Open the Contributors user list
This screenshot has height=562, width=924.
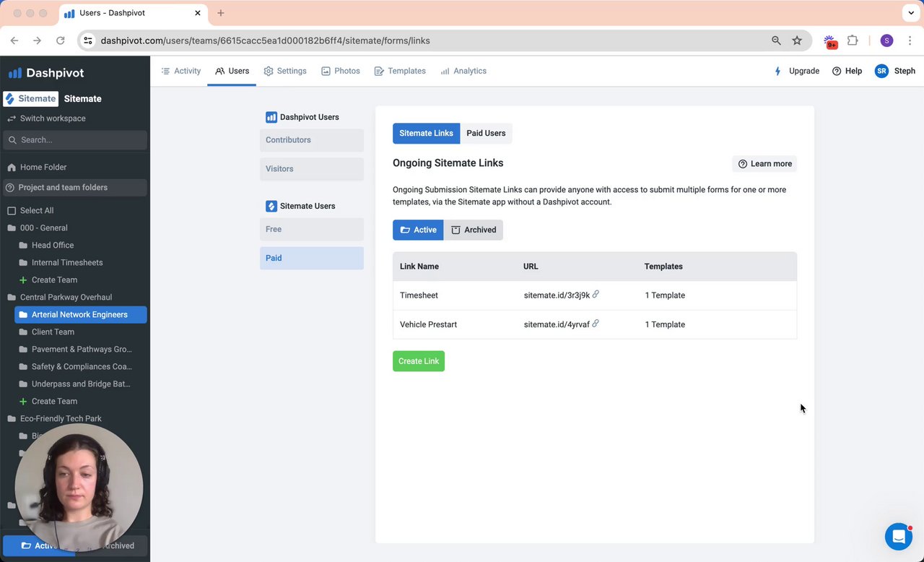[312, 140]
